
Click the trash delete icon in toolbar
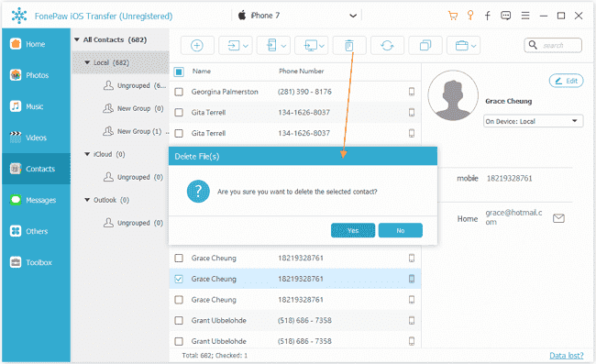[x=349, y=46]
